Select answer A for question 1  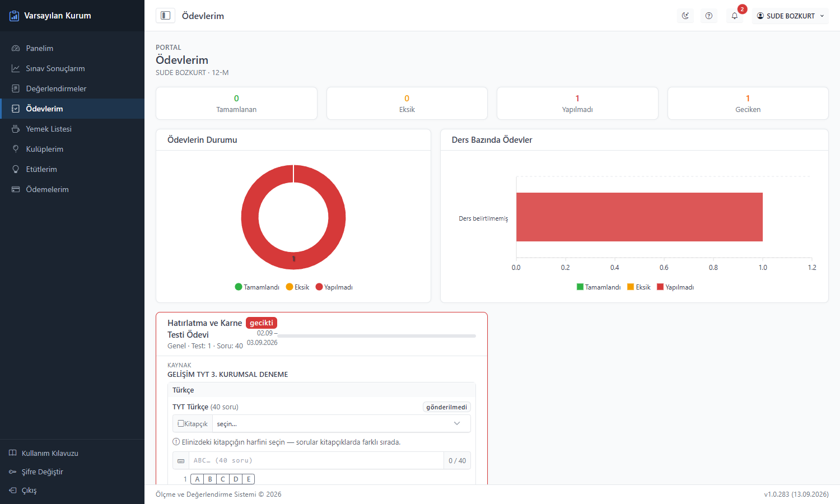tap(197, 479)
